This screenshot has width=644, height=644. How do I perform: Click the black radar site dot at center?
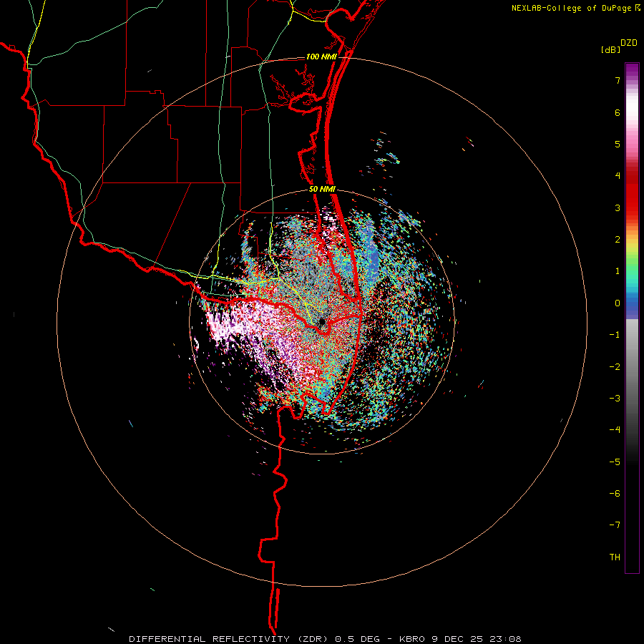(x=322, y=322)
